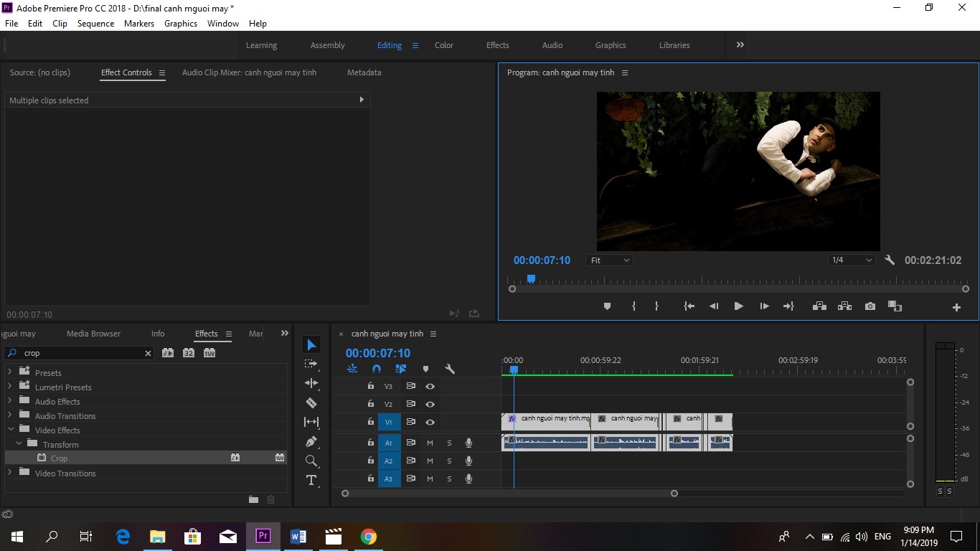Open the Sequence menu
The height and width of the screenshot is (551, 980).
point(95,24)
